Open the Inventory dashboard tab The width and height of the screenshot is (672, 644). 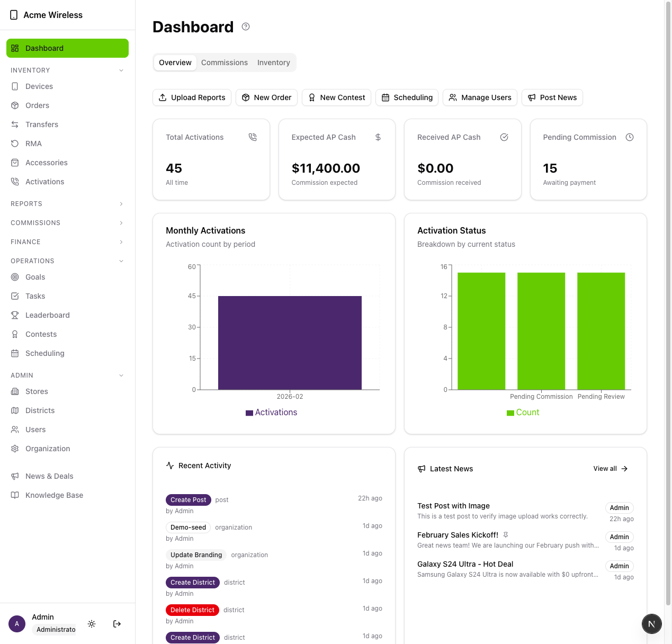[x=273, y=62]
